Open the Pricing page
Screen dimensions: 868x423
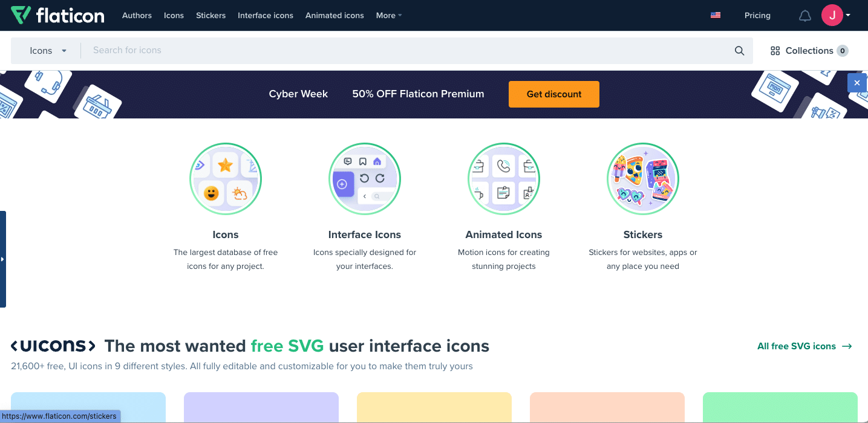click(x=757, y=16)
